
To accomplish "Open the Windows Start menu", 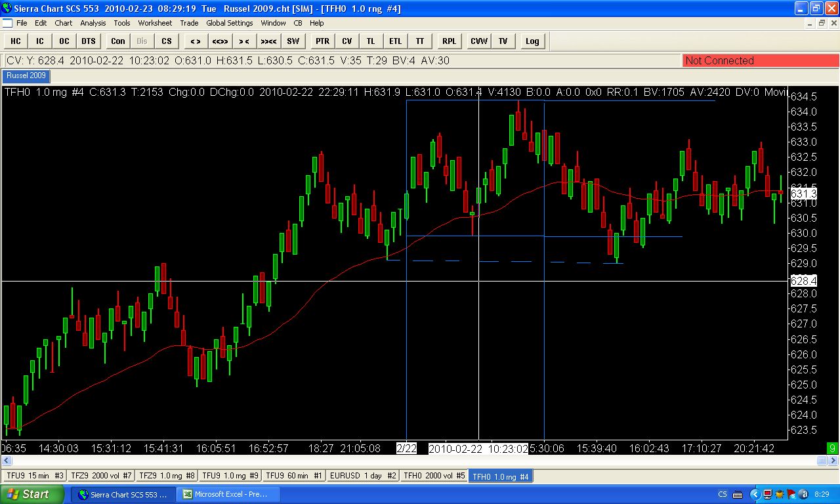I will 32,494.
